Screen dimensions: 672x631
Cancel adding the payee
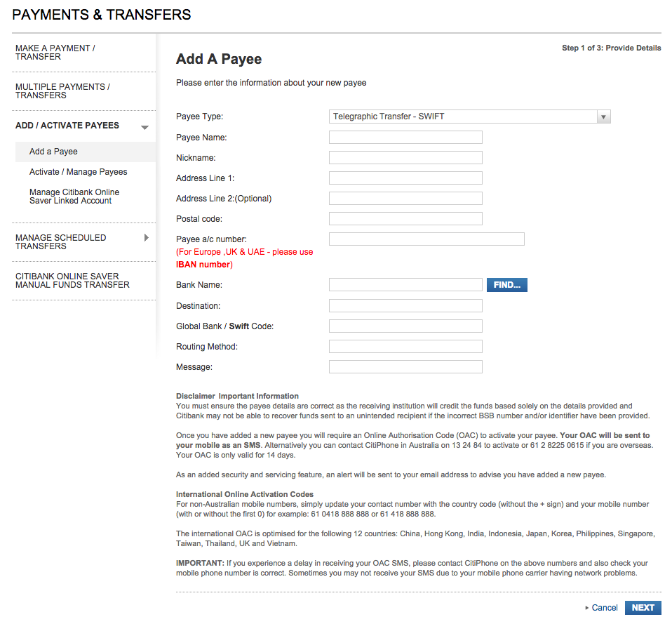(x=604, y=608)
